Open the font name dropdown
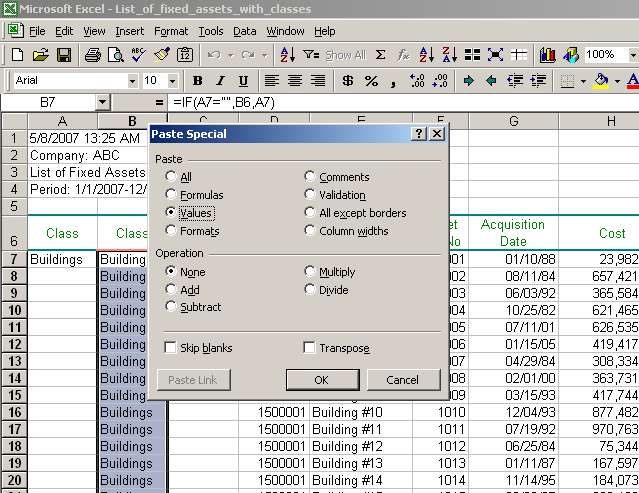The image size is (639, 493). pos(132,81)
